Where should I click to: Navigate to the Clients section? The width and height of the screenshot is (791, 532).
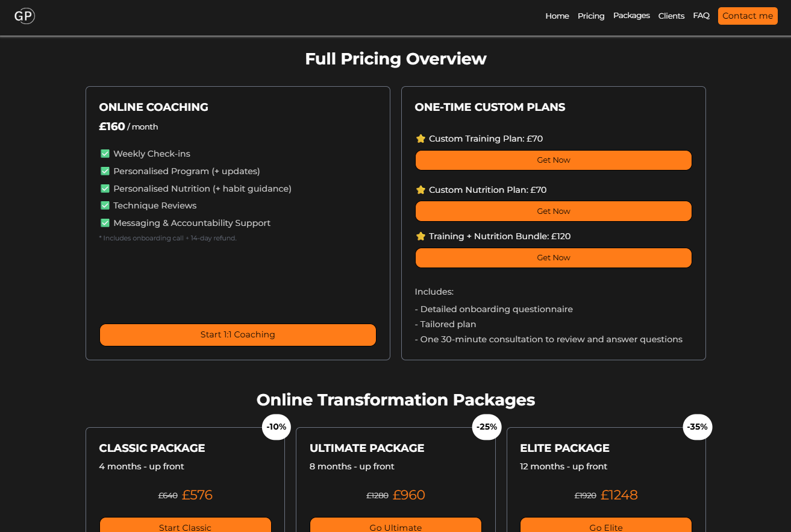[671, 16]
